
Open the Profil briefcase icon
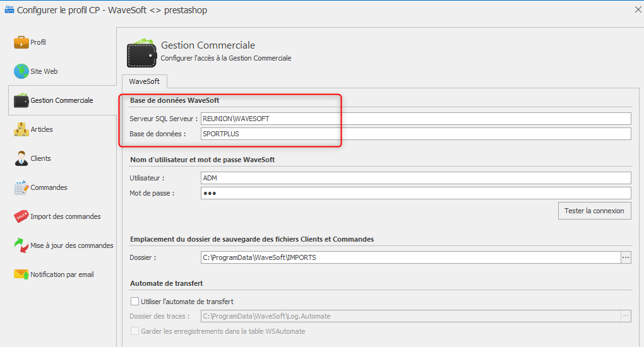(x=21, y=42)
